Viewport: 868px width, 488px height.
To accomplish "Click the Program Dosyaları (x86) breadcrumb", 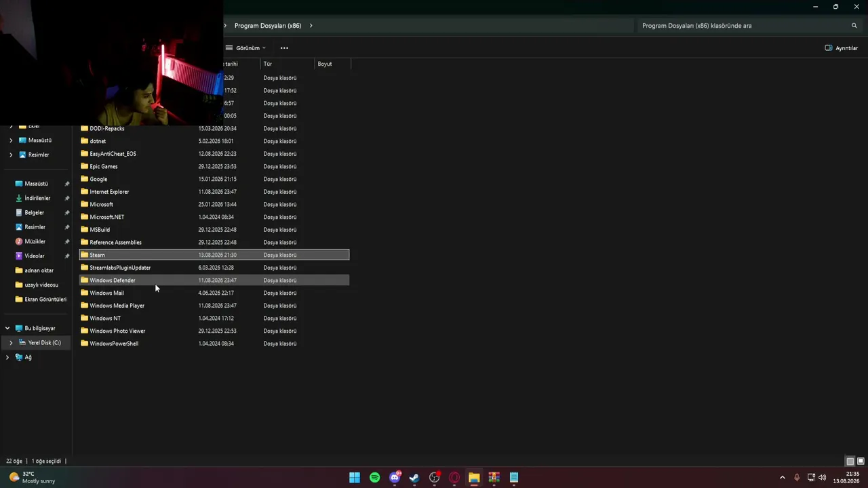I will (268, 26).
